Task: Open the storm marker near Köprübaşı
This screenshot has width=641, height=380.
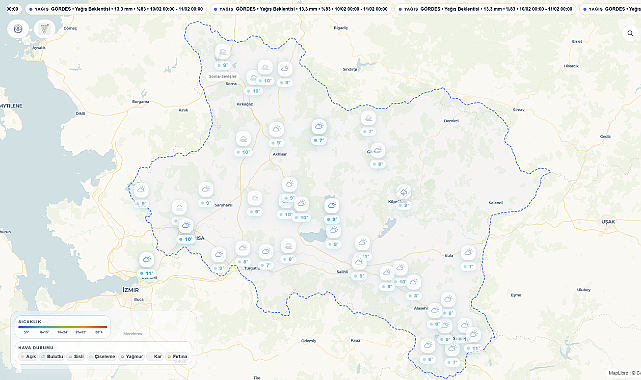Action: pyautogui.click(x=403, y=192)
